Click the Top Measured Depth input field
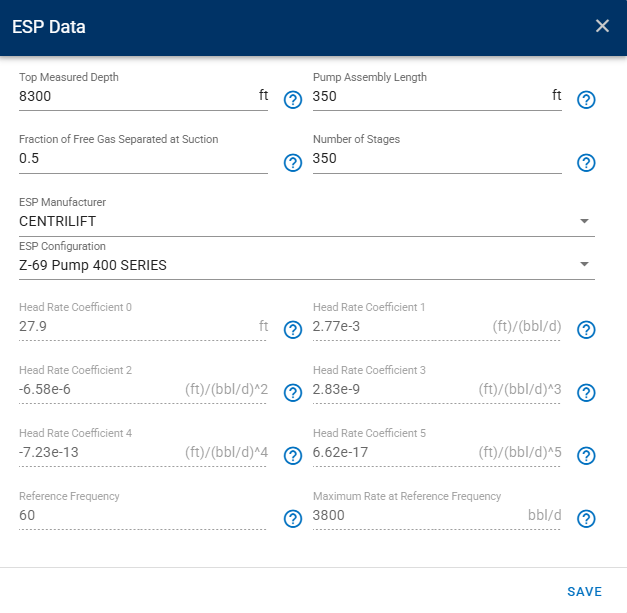This screenshot has width=627, height=613. pyautogui.click(x=135, y=97)
